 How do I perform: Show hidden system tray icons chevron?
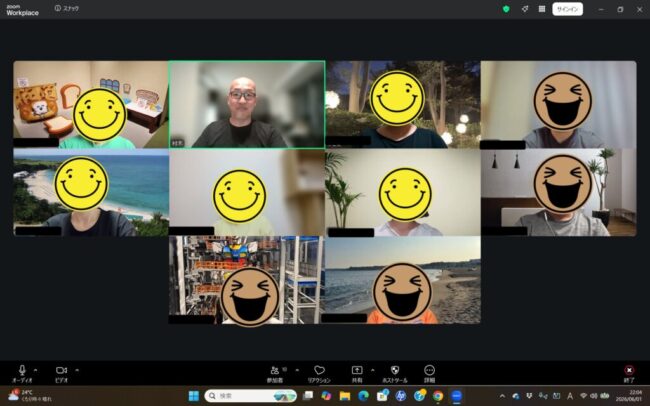(502, 396)
